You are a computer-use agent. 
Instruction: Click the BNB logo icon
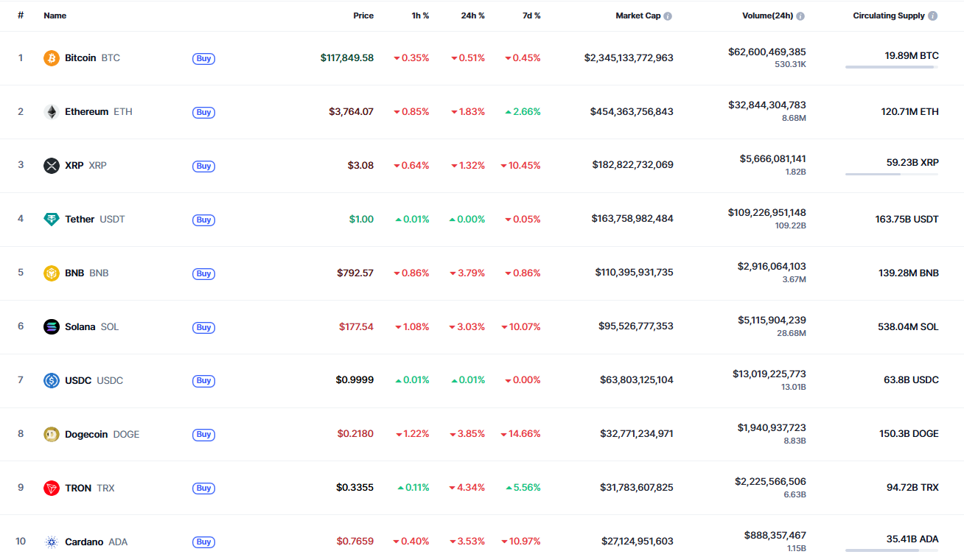(x=52, y=273)
